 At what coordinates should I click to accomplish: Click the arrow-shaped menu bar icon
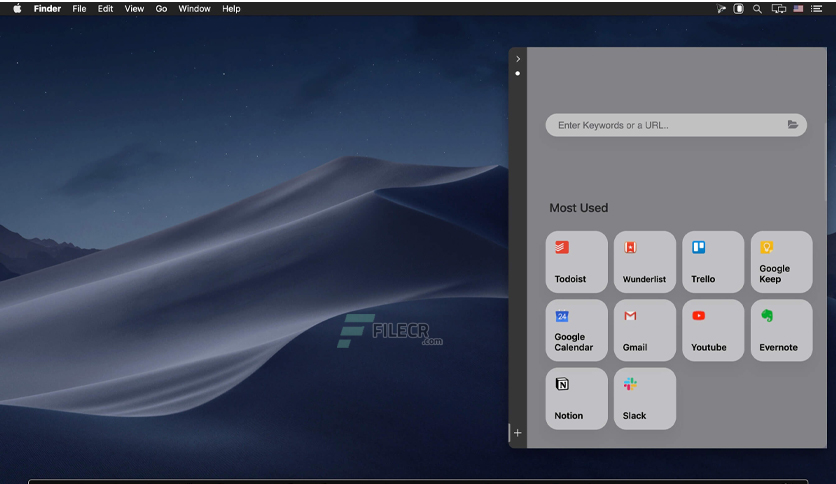[721, 9]
